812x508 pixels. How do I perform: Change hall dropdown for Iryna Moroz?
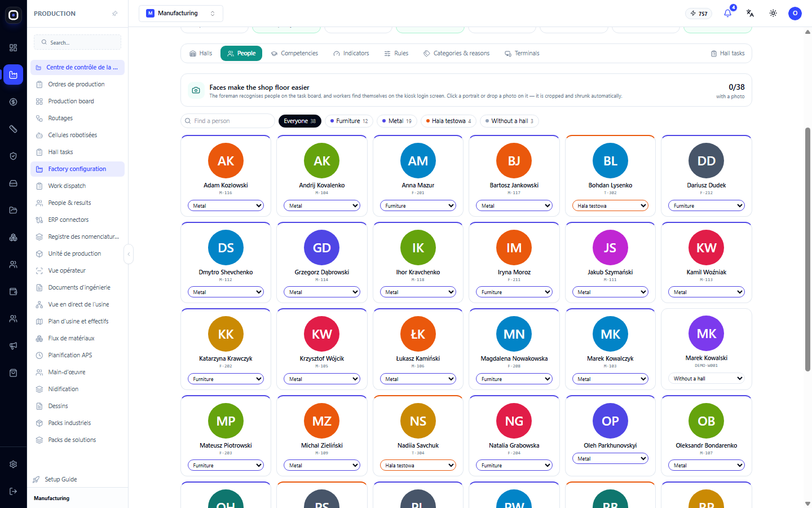point(514,292)
